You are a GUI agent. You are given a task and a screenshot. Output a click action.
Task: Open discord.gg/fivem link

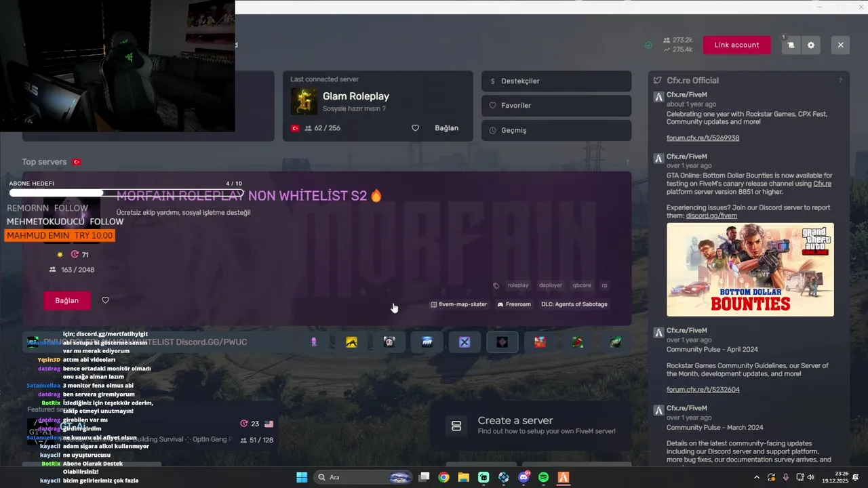[711, 216]
